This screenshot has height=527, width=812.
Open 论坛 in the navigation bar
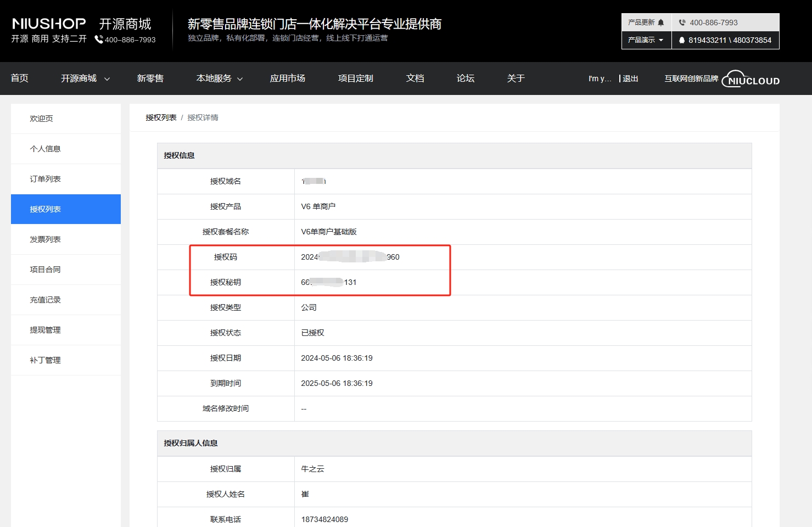click(x=466, y=79)
